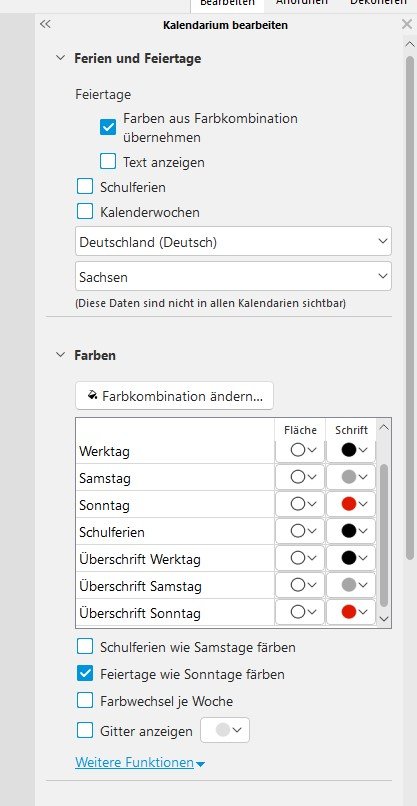This screenshot has height=806, width=417.
Task: Open Überschrift Sonntag Schrift color swatch
Action: pos(355,612)
